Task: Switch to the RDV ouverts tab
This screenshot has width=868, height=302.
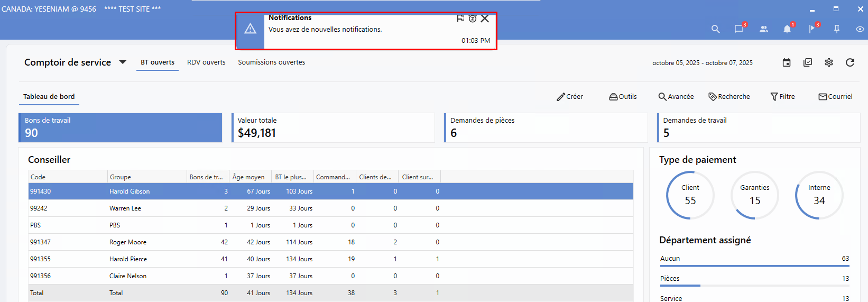Action: click(x=206, y=62)
